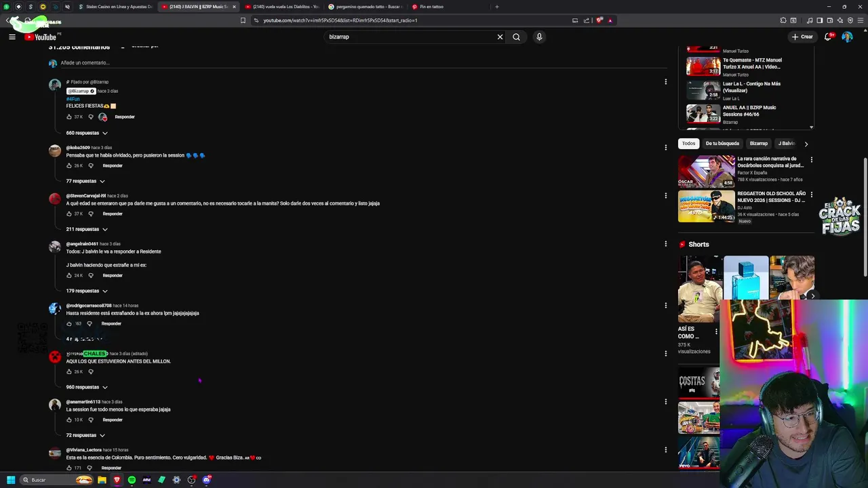This screenshot has height=488, width=868.
Task: Open the #4Fun hashtag link
Action: point(73,99)
